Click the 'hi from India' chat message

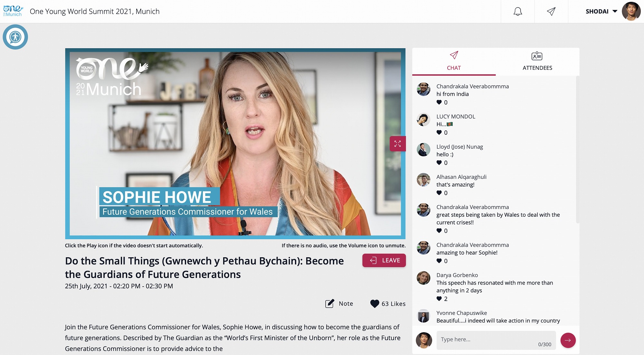[452, 94]
